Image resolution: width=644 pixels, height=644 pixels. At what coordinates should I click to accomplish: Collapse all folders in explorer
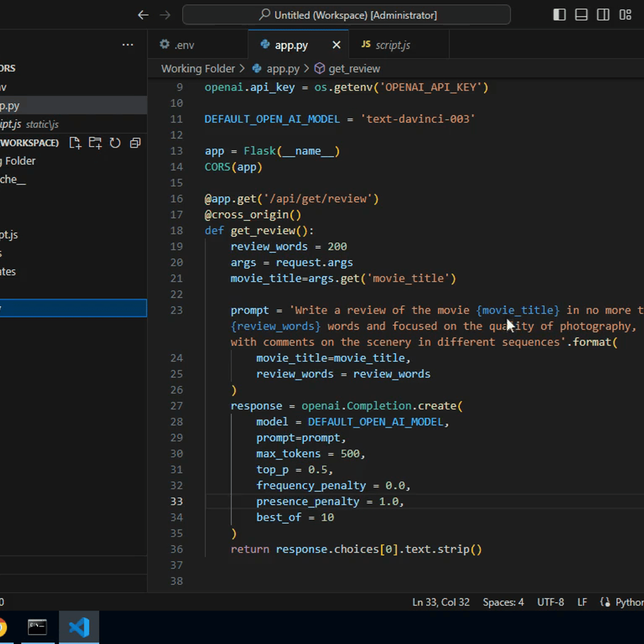pos(135,143)
